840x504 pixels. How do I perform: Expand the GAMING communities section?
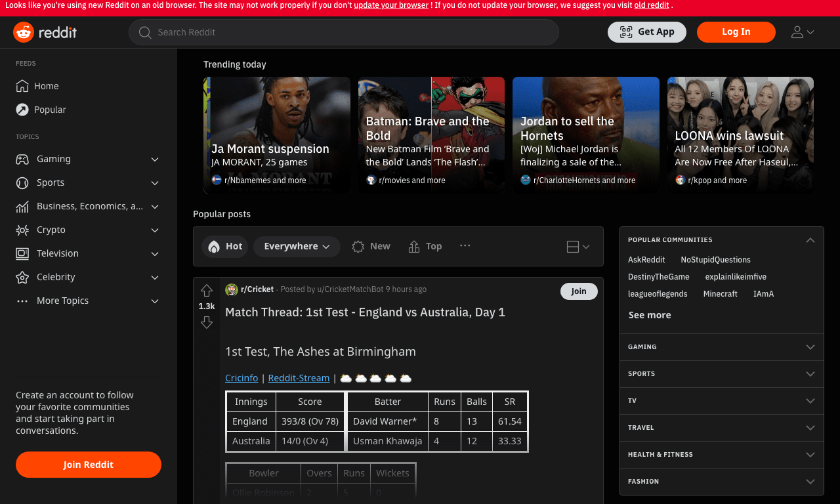pos(722,347)
